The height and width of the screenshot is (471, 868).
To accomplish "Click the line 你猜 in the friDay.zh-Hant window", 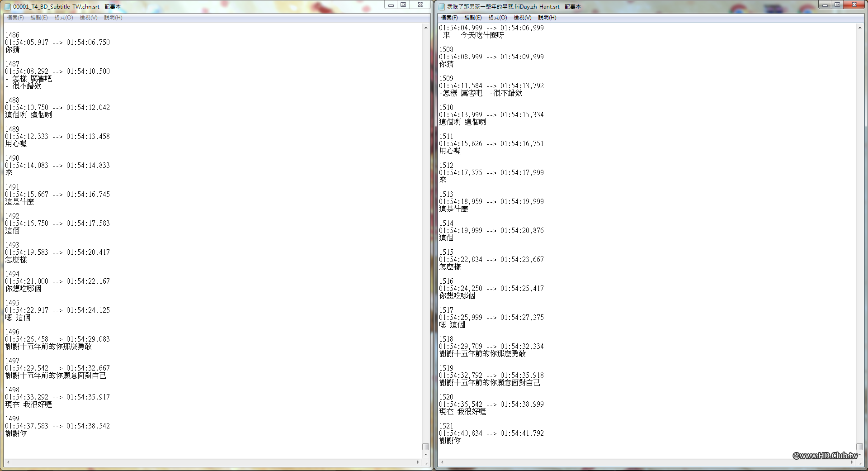I will click(x=446, y=64).
